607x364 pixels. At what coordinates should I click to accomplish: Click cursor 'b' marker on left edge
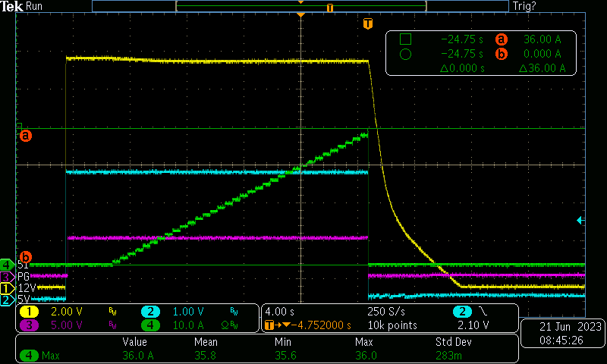click(25, 257)
